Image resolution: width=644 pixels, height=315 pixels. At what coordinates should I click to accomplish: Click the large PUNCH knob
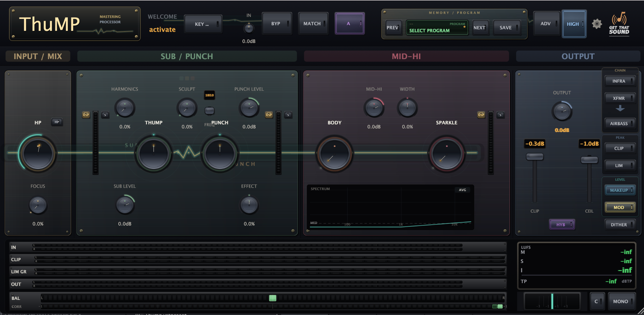(x=220, y=154)
